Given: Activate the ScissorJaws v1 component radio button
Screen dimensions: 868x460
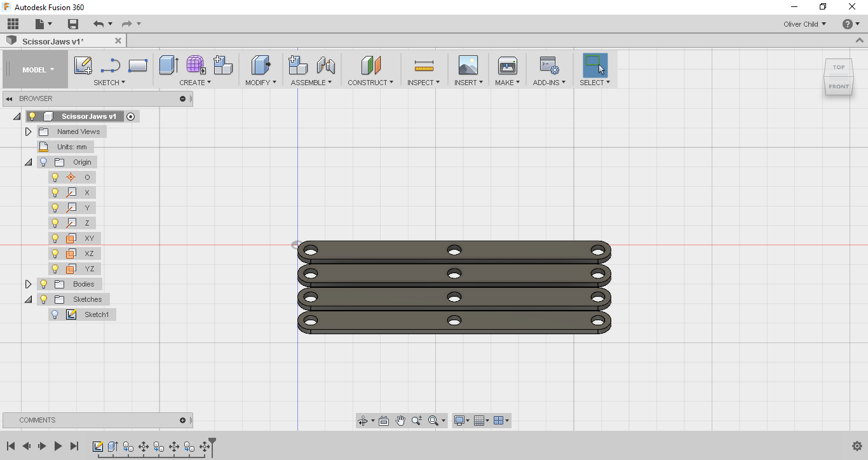Looking at the screenshot, I should tap(131, 116).
